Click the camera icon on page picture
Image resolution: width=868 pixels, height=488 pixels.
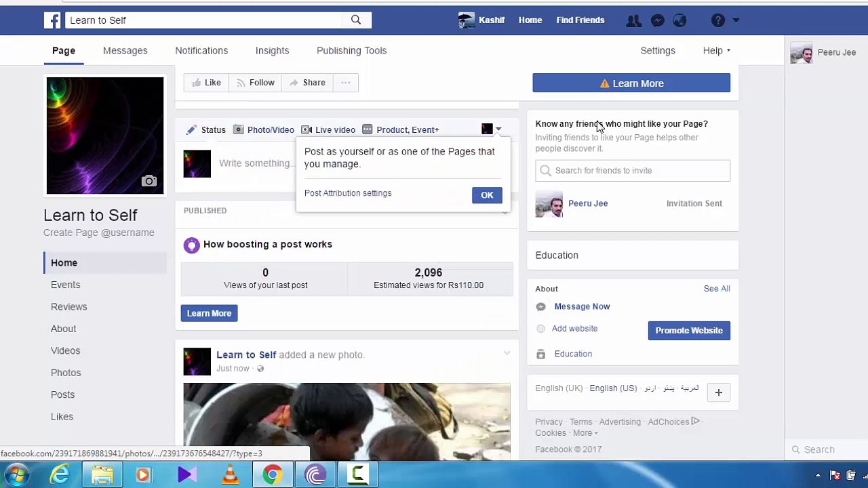149,181
